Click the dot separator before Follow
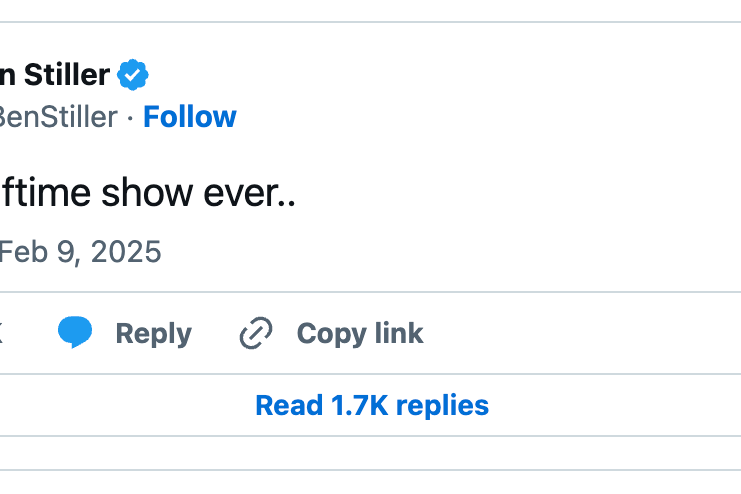741x494 pixels. (x=130, y=118)
